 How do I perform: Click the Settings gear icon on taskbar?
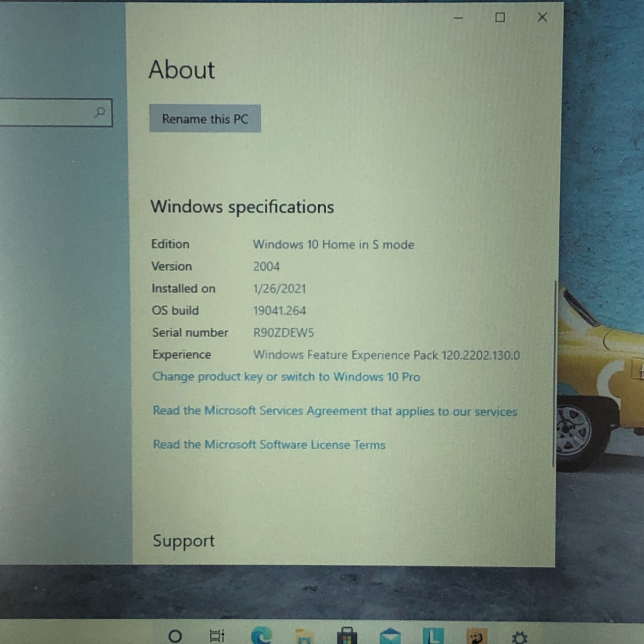pyautogui.click(x=519, y=637)
